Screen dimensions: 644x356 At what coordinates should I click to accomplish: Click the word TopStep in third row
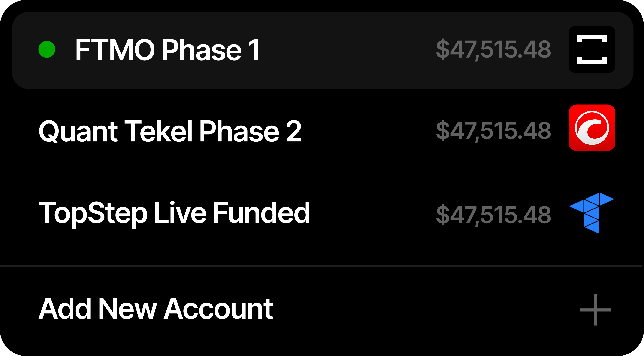click(93, 213)
